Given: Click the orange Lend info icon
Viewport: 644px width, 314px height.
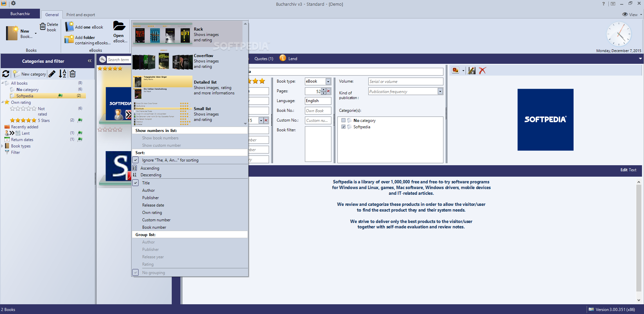Looking at the screenshot, I should tap(283, 58).
